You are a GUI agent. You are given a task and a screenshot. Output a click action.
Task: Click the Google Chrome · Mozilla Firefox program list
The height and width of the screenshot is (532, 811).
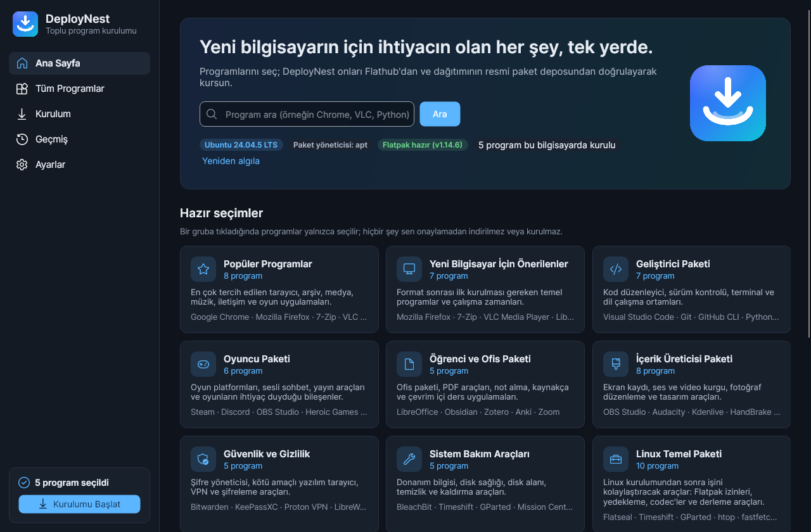coord(279,317)
